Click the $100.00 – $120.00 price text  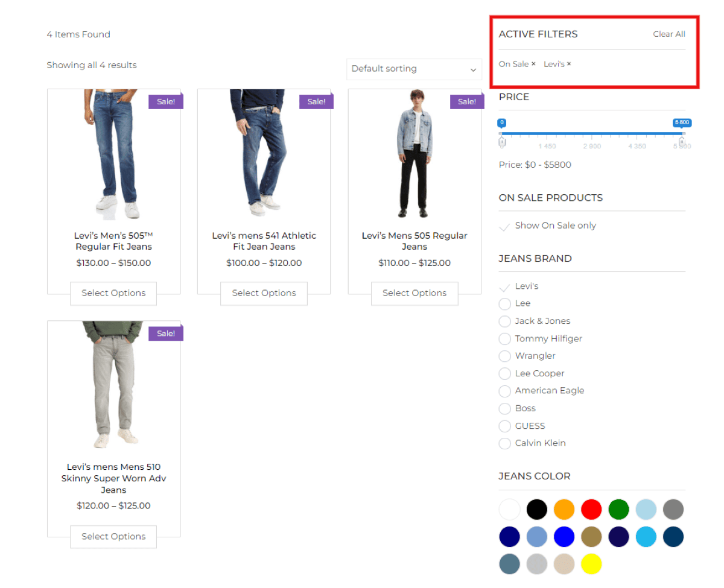(x=264, y=263)
